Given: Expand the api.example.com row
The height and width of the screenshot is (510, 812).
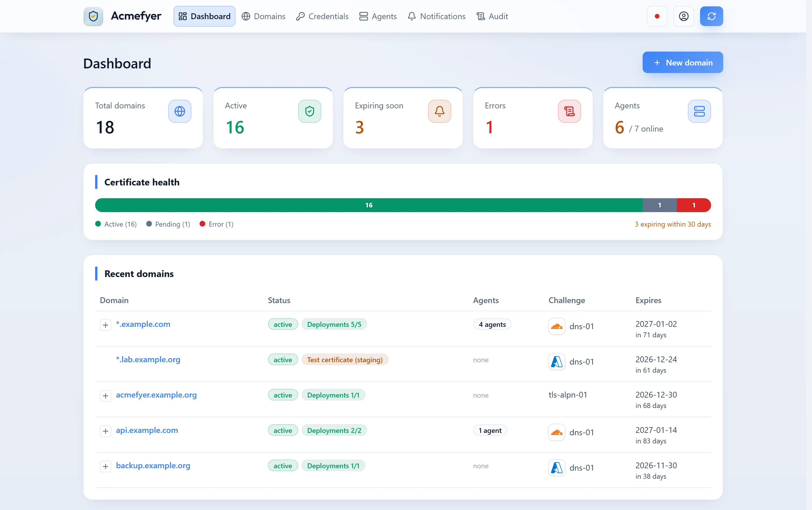Looking at the screenshot, I should tap(106, 431).
